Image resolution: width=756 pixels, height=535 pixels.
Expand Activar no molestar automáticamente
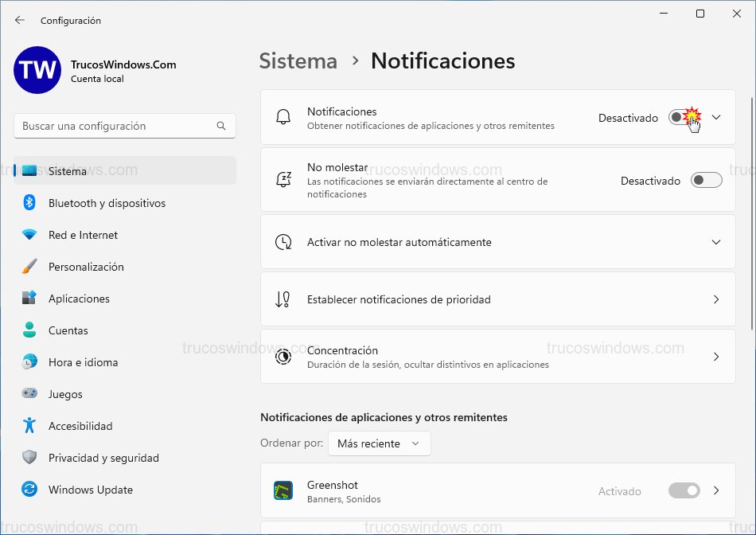(715, 240)
